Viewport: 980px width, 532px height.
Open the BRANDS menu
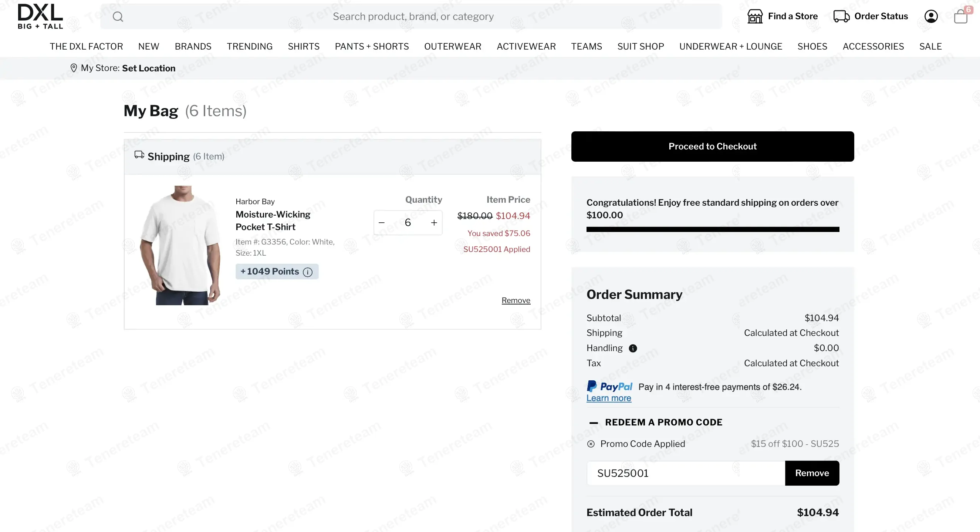tap(193, 46)
